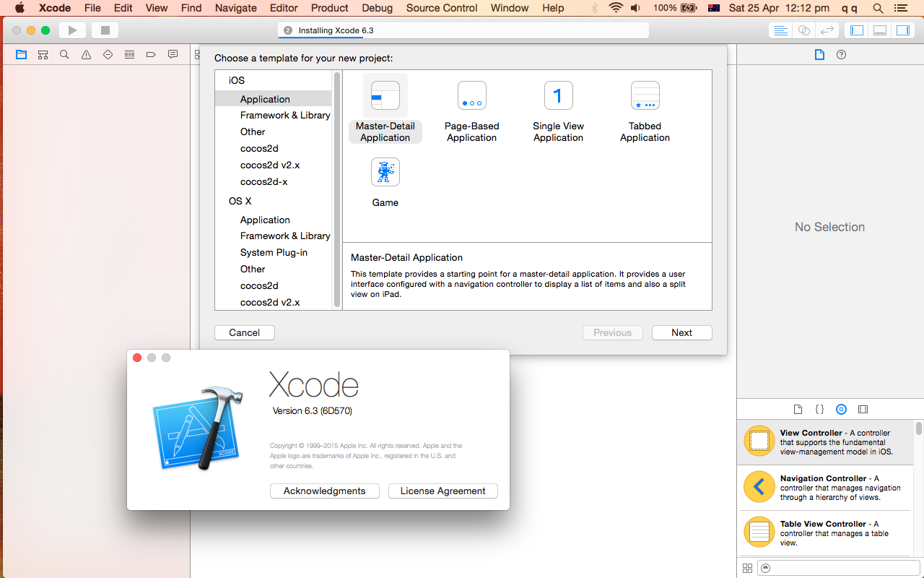
Task: Switch to the Version editor
Action: (x=827, y=30)
